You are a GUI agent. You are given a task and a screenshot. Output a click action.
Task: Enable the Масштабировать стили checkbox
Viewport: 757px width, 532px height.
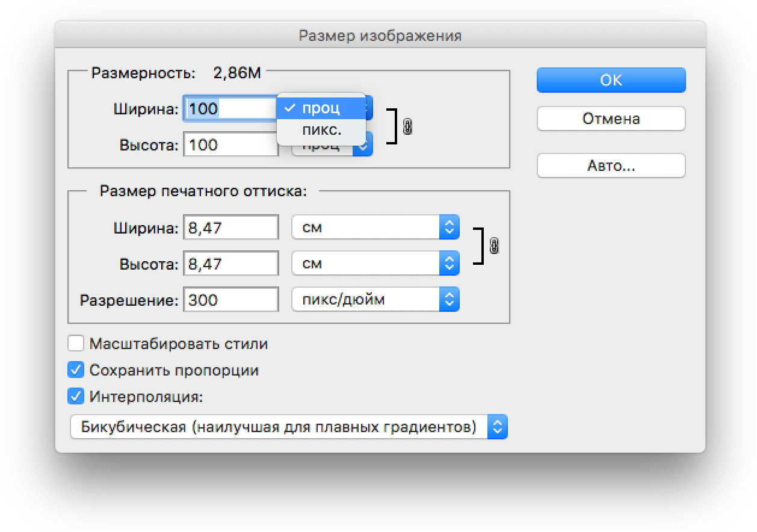(x=76, y=344)
